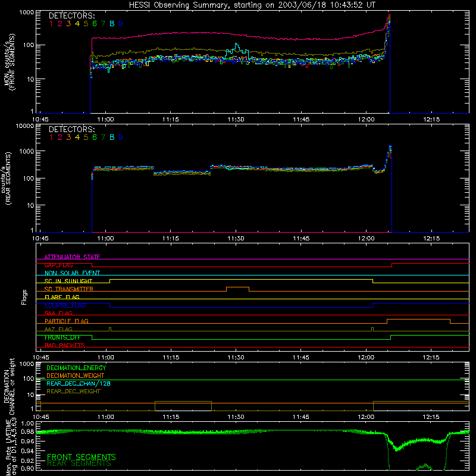This screenshot has width=476, height=476.
Task: Pick detector 6 in the rear segments legend
Action: tap(95, 137)
